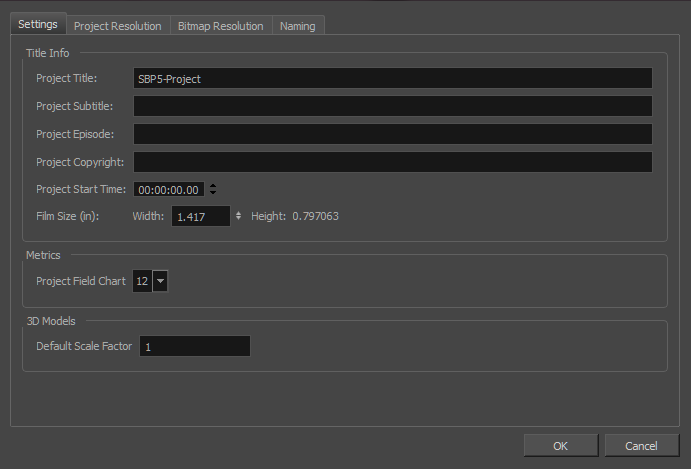Decrease Project Start Time with down arrow
This screenshot has width=691, height=469.
click(x=213, y=193)
